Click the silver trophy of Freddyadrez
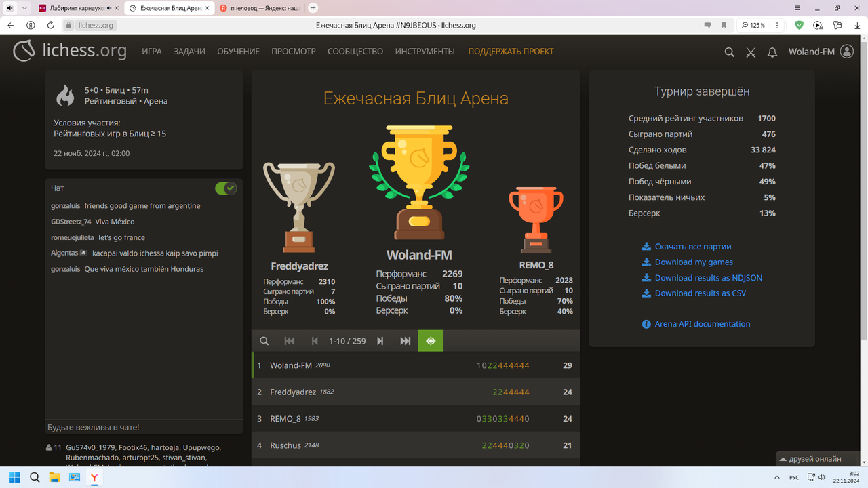 tap(299, 207)
